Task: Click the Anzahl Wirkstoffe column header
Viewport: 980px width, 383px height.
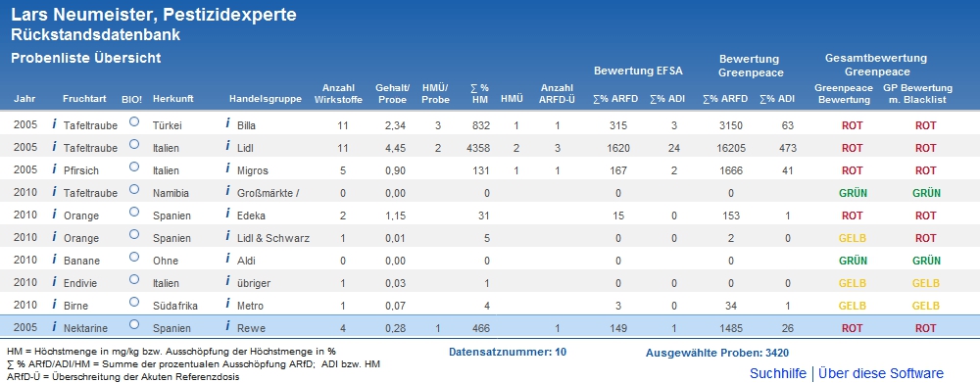Action: coord(338,94)
